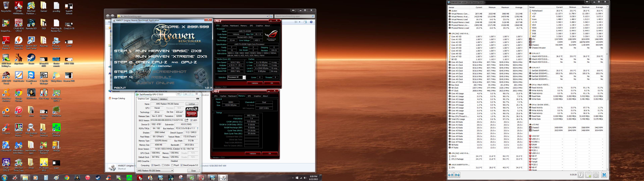The image size is (644, 181).
Task: Open the DAEMON Tools Pro desktop icon
Action: (x=18, y=43)
